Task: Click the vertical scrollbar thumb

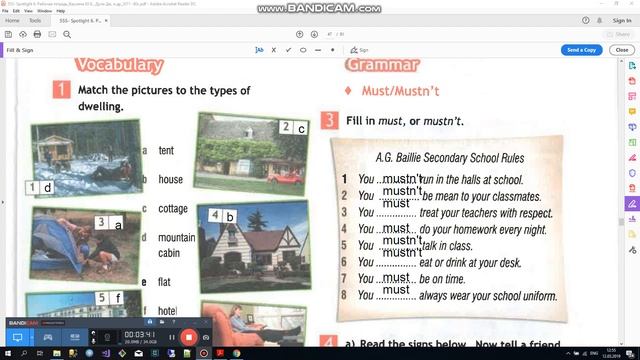Action: tap(621, 222)
